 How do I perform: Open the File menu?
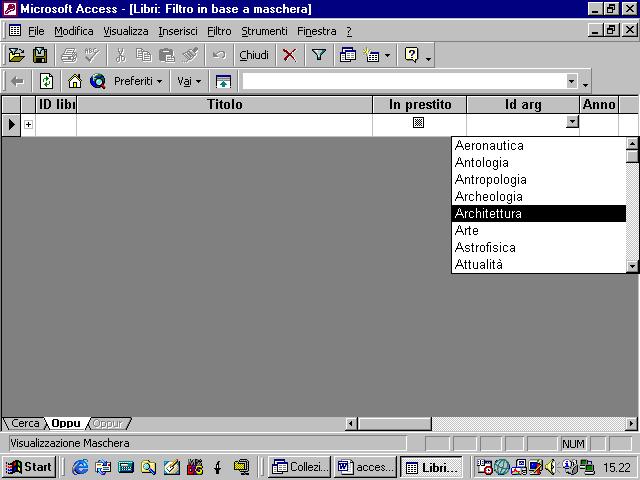[36, 31]
